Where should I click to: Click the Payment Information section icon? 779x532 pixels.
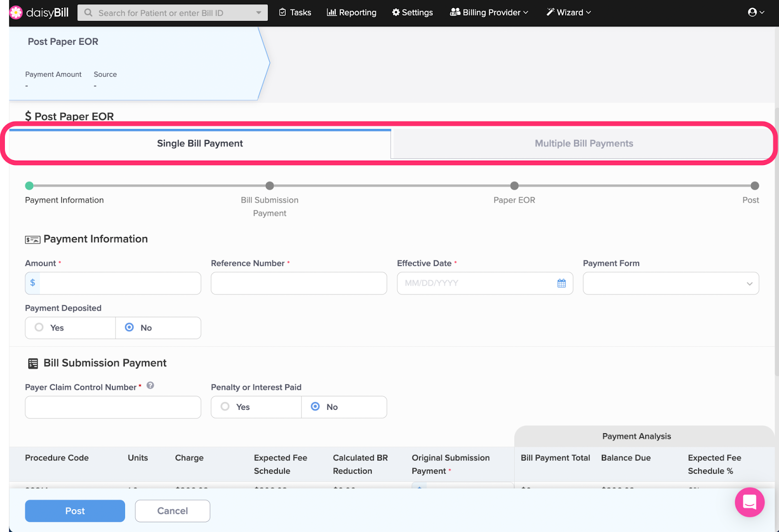(33, 239)
